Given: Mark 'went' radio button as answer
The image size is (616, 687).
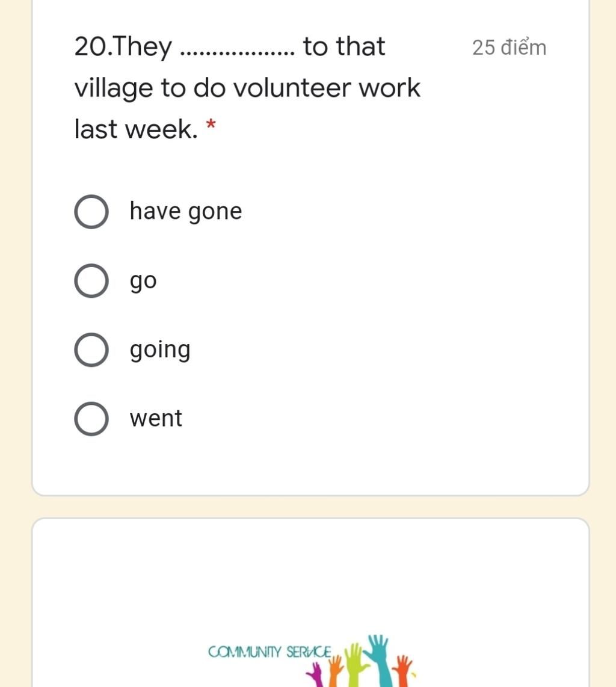Looking at the screenshot, I should coord(91,419).
